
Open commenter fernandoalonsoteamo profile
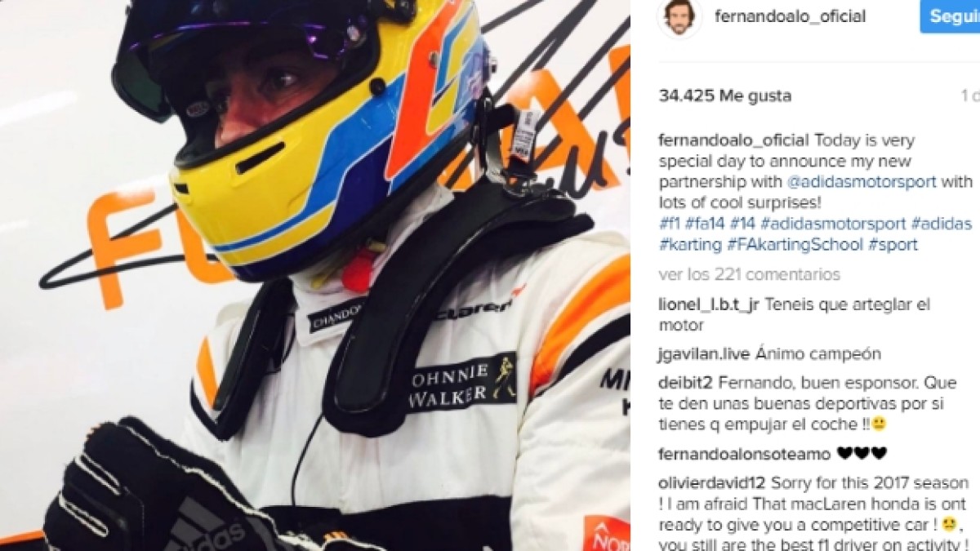coord(744,454)
